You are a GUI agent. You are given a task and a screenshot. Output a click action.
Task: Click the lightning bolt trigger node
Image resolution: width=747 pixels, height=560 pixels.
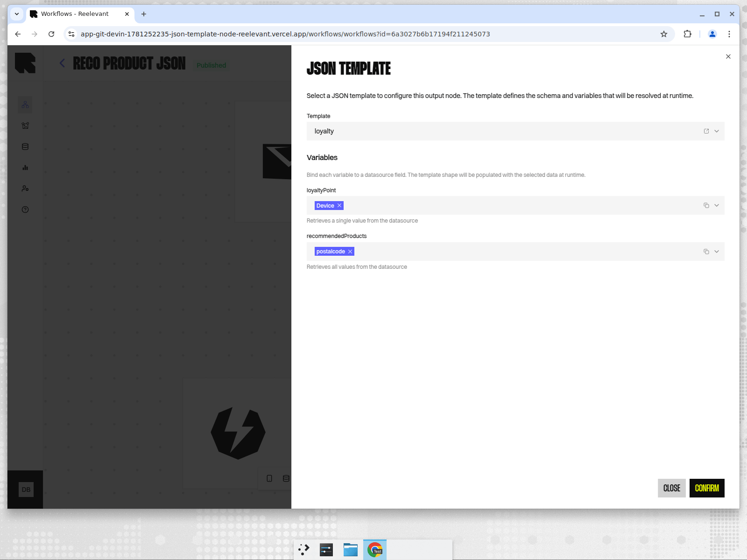pyautogui.click(x=238, y=433)
